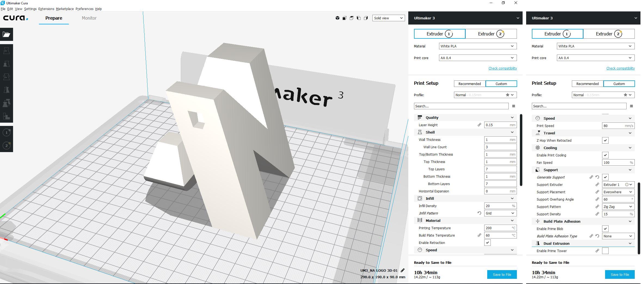Click Save to File in left panel

pos(502,274)
